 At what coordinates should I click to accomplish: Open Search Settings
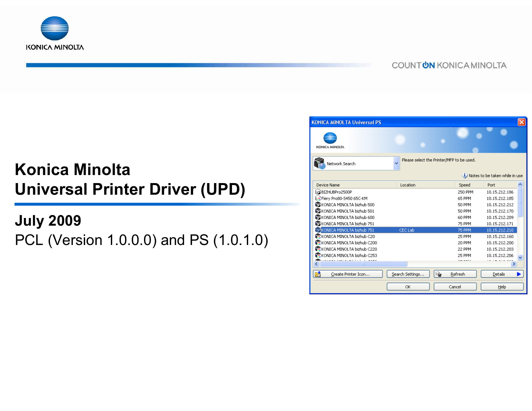click(408, 274)
